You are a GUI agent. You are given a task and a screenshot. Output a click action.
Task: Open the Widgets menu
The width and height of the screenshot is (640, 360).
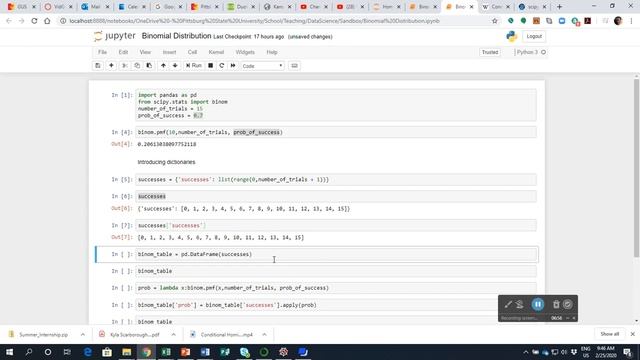245,52
